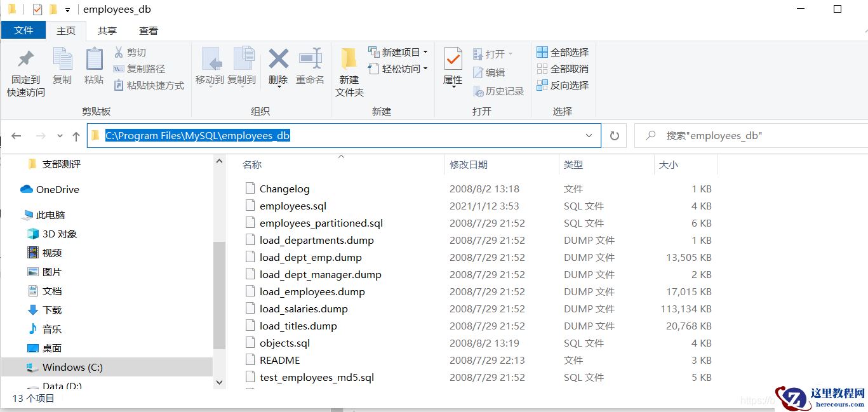Switch to the Share tab
The image size is (868, 412).
tap(107, 30)
